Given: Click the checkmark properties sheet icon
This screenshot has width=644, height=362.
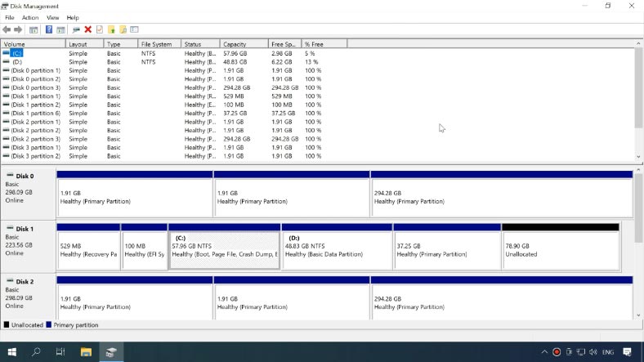Looking at the screenshot, I should pos(100,29).
